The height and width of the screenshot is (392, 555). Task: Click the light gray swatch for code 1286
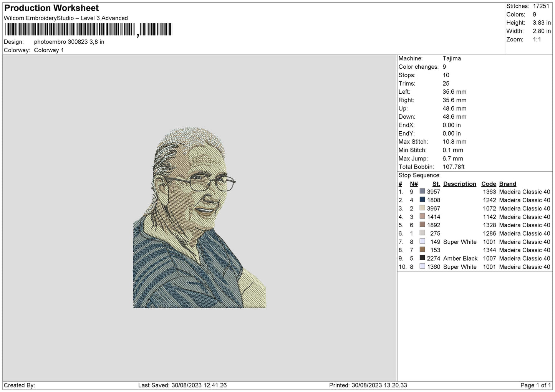pos(422,233)
